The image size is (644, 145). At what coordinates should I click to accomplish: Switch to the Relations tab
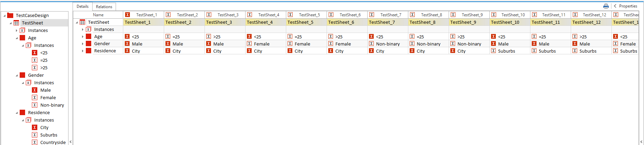click(x=104, y=6)
